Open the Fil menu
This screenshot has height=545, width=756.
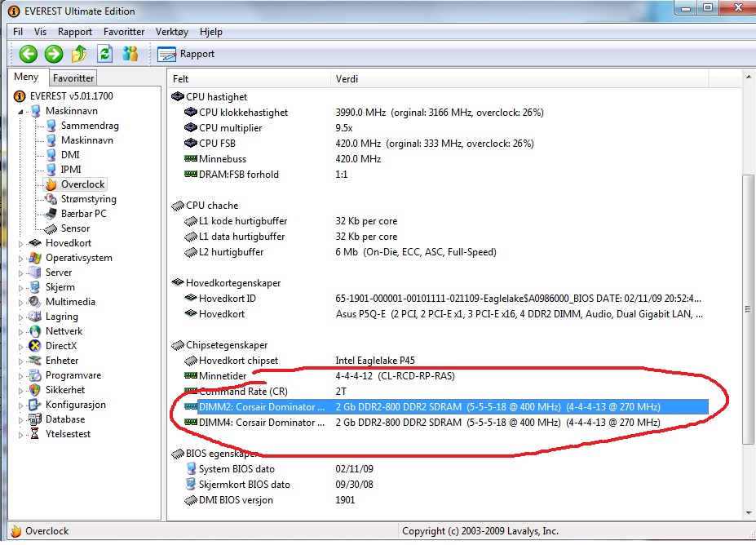coord(18,32)
